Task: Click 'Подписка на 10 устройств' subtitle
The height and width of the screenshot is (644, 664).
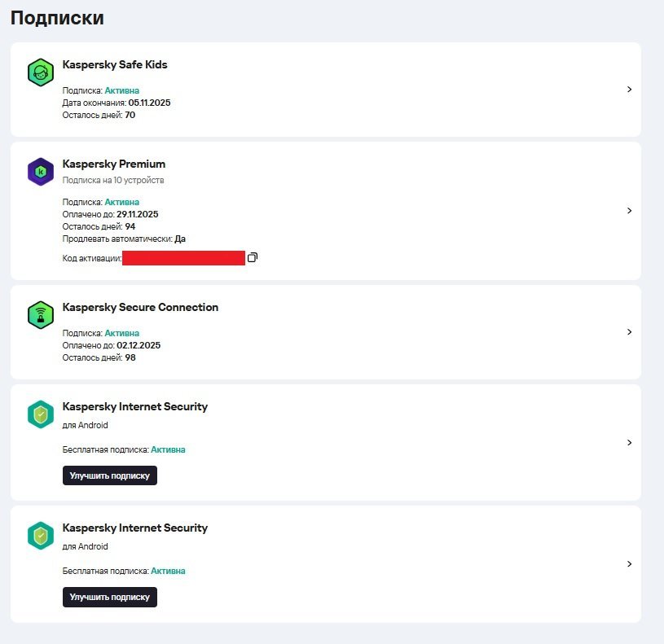Action: (113, 180)
